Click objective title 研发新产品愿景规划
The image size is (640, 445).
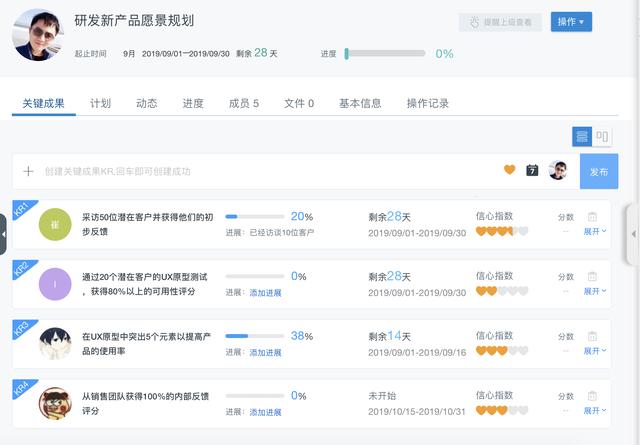134,20
